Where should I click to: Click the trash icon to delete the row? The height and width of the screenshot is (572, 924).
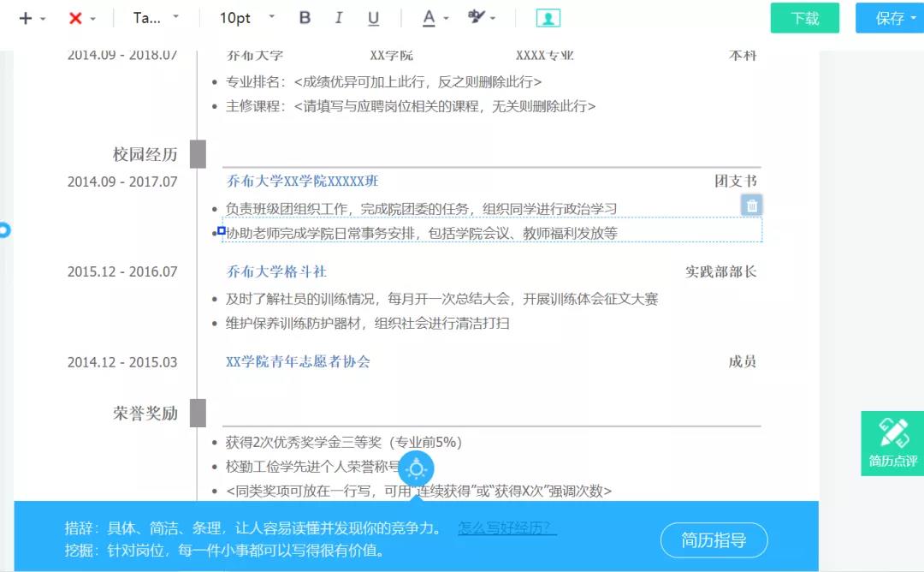point(751,206)
